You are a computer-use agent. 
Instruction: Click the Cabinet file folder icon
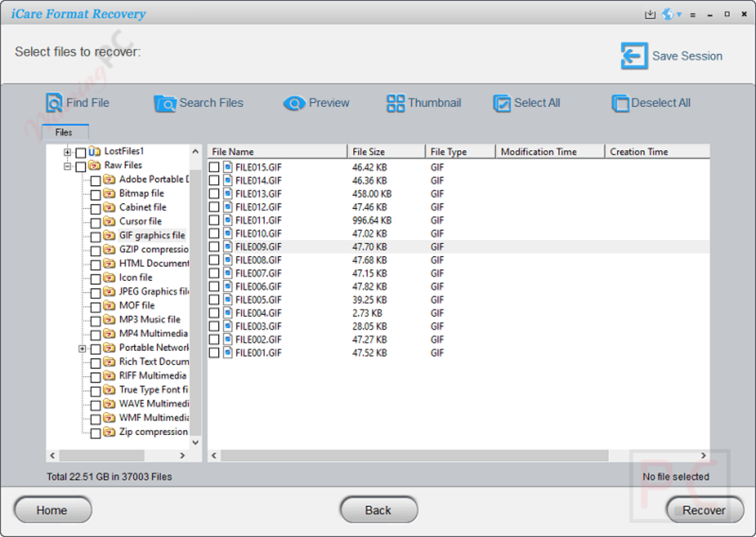109,207
